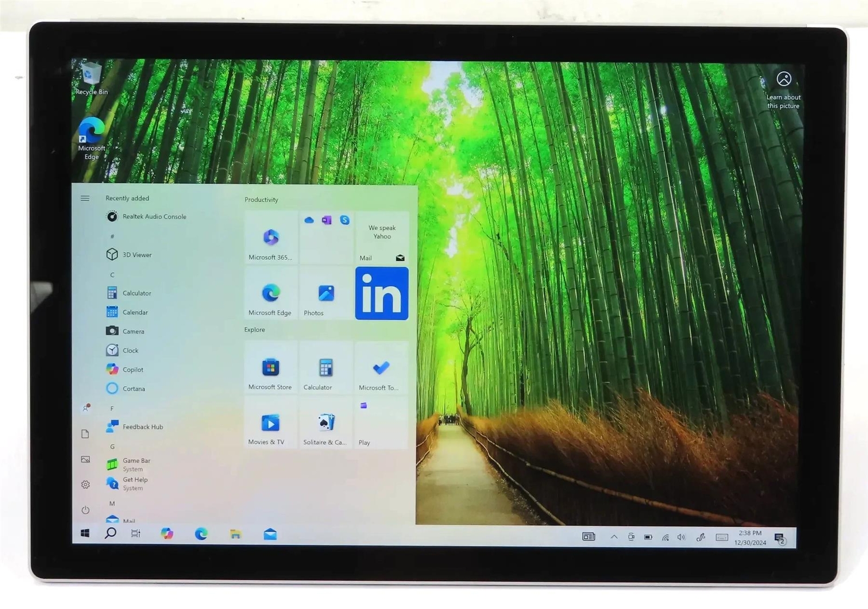The height and width of the screenshot is (609, 868).
Task: Open taskbar Search
Action: point(111,533)
